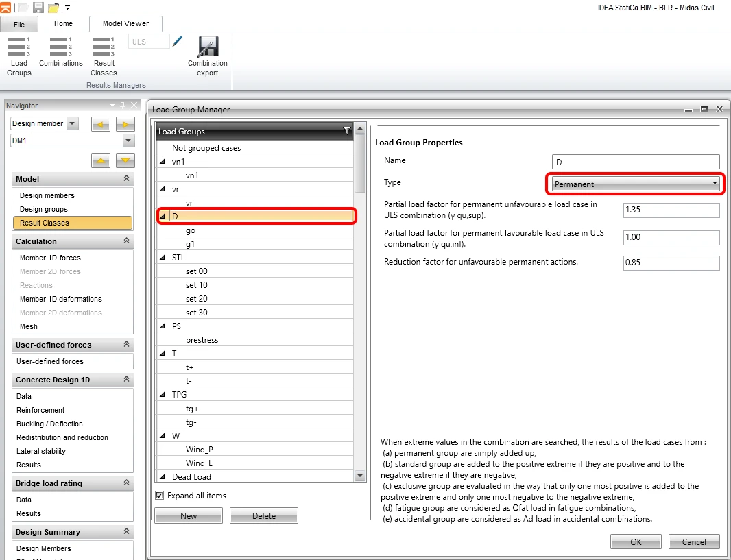Screen dimensions: 731x560
Task: Collapse the STL load group
Action: [x=163, y=258]
